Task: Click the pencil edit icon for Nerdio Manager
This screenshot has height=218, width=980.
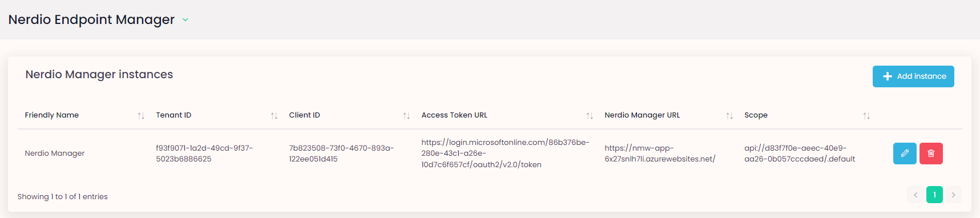Action: pyautogui.click(x=905, y=153)
